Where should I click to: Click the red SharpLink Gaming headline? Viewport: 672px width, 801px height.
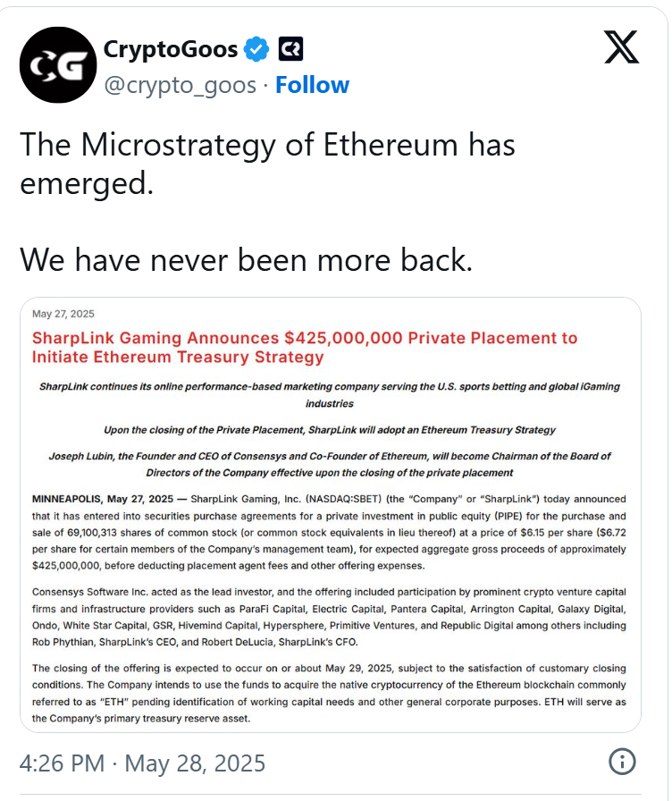[x=304, y=347]
